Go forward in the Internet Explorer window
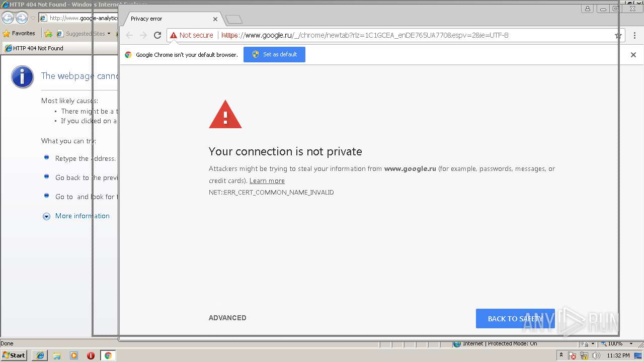The image size is (644, 362). 22,18
